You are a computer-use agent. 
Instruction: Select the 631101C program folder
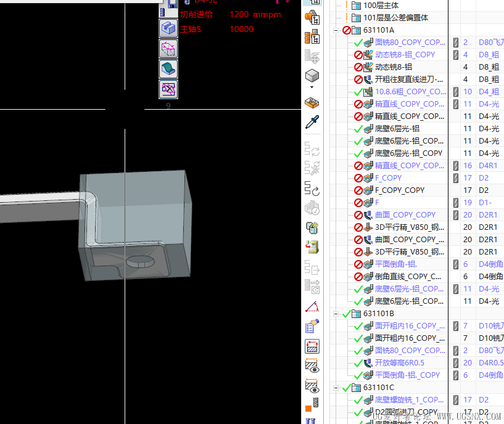379,388
